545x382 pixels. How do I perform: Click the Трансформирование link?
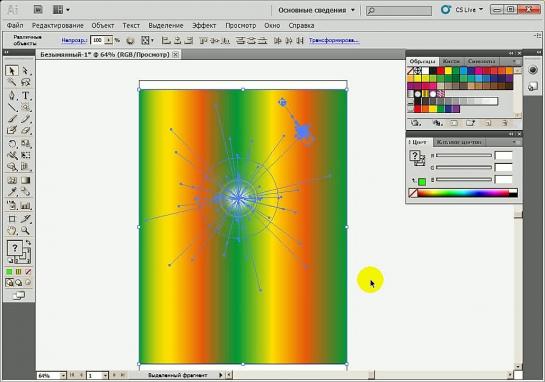click(x=334, y=41)
